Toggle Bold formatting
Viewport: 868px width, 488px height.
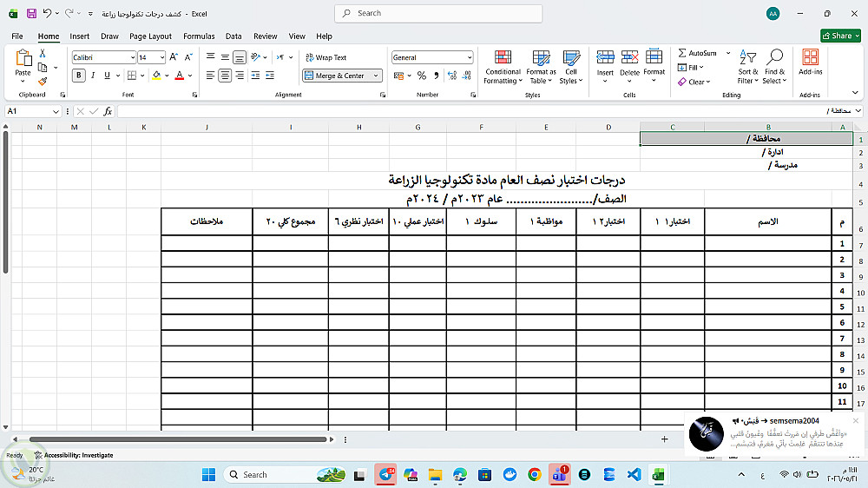tap(79, 76)
